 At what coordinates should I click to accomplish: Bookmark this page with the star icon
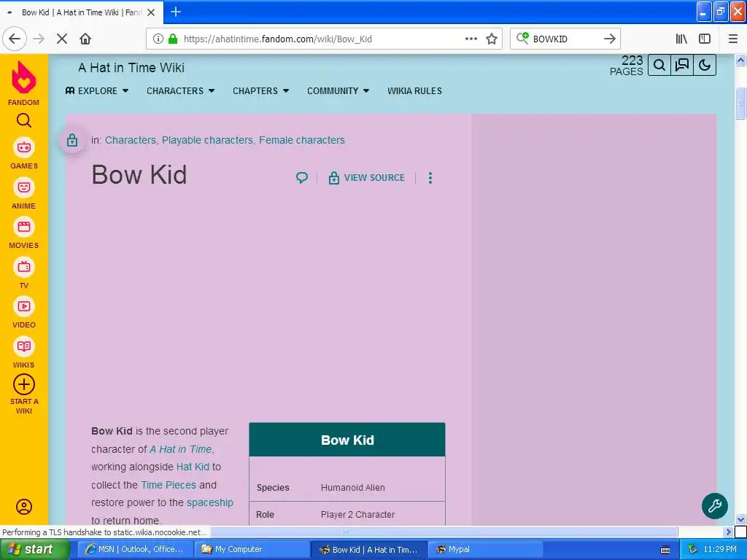[492, 39]
